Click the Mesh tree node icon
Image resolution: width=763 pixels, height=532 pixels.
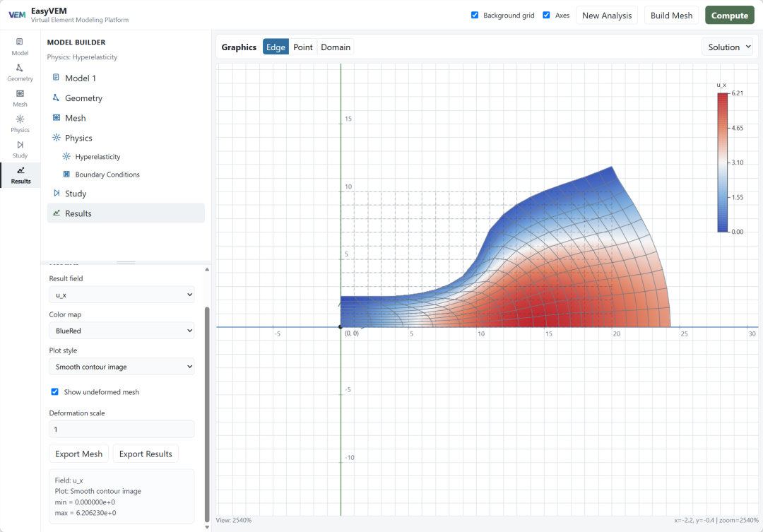tap(57, 118)
